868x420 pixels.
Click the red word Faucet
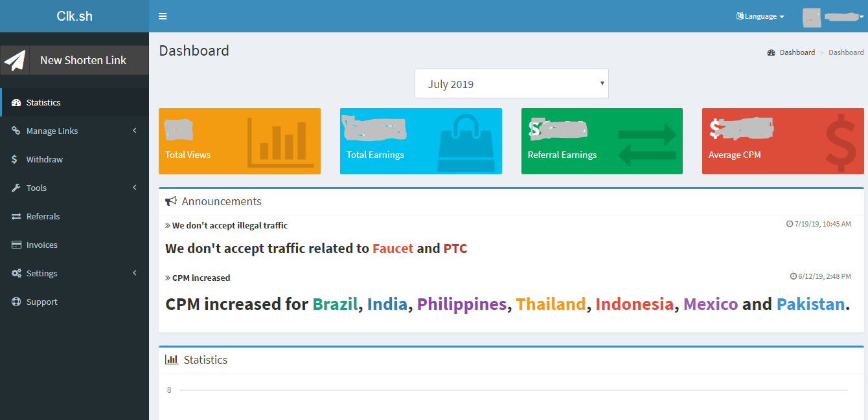[393, 249]
